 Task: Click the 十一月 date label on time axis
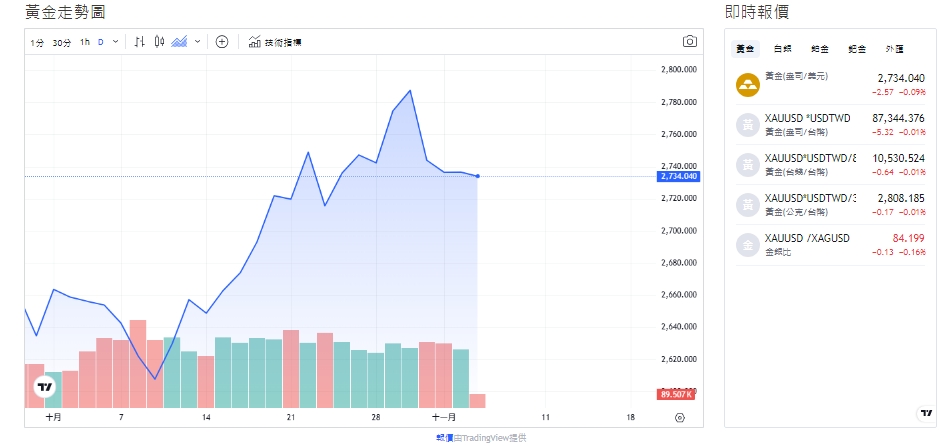(x=445, y=417)
